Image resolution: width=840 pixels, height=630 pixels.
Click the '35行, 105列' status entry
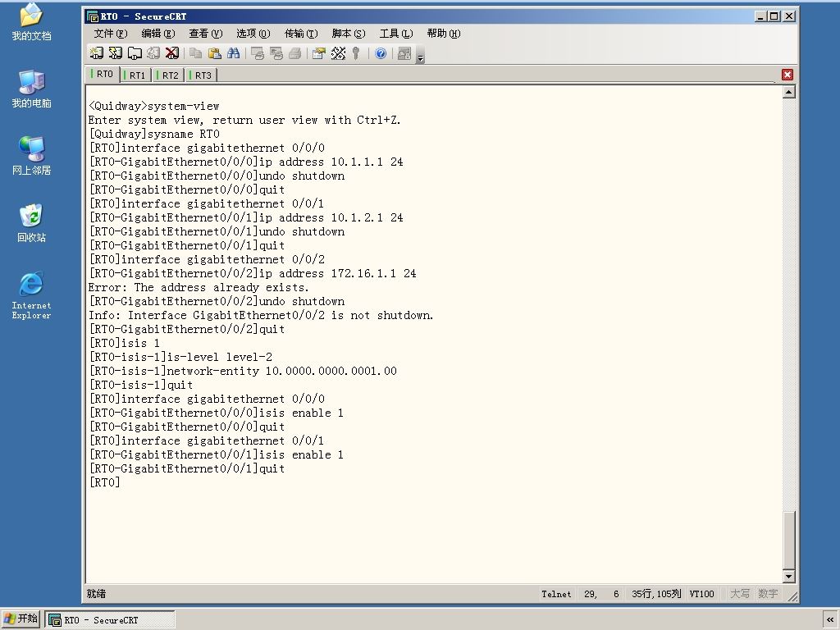click(x=655, y=594)
